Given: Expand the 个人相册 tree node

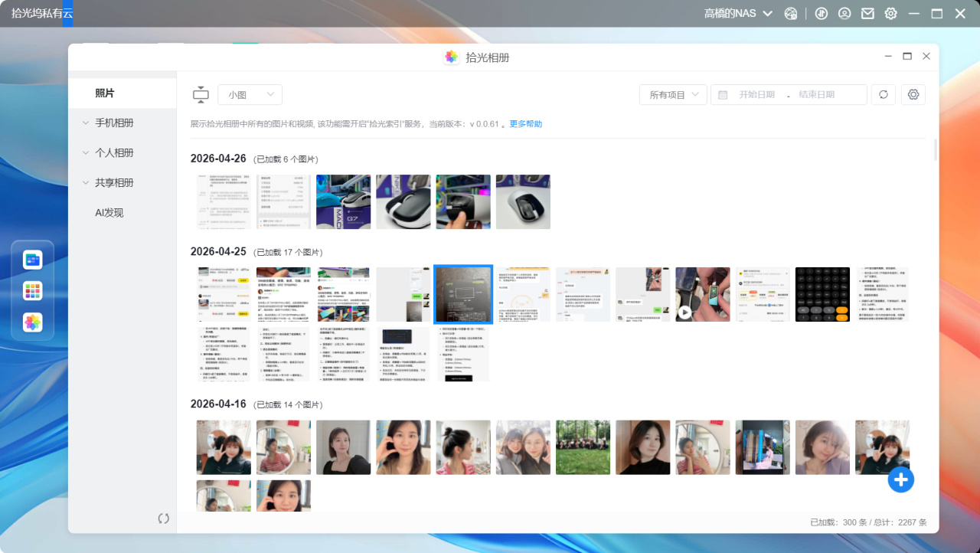Looking at the screenshot, I should [x=86, y=152].
